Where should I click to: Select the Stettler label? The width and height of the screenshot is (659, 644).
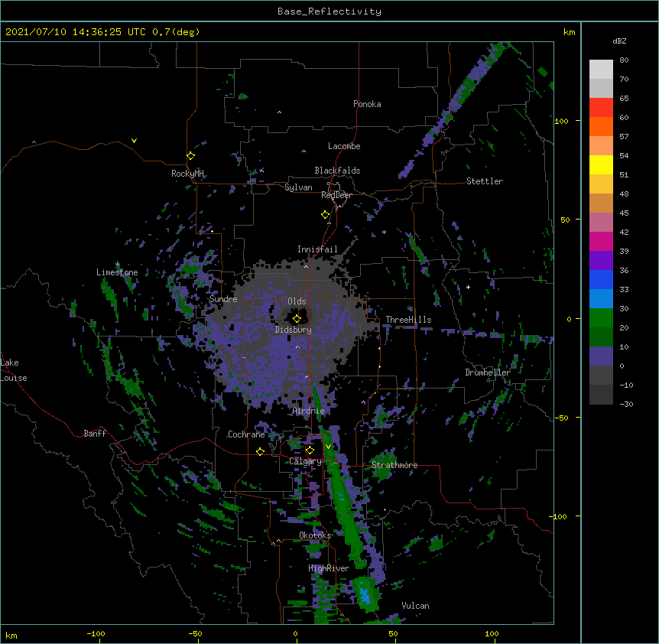click(485, 181)
